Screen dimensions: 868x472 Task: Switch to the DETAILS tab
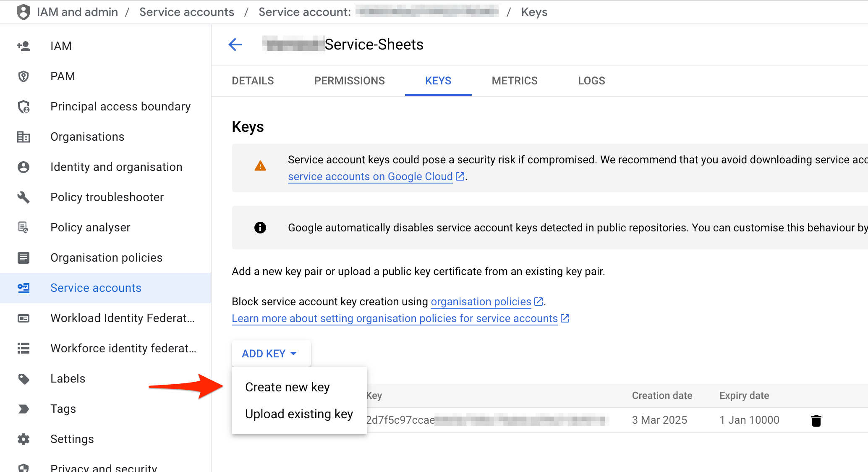[x=253, y=81]
